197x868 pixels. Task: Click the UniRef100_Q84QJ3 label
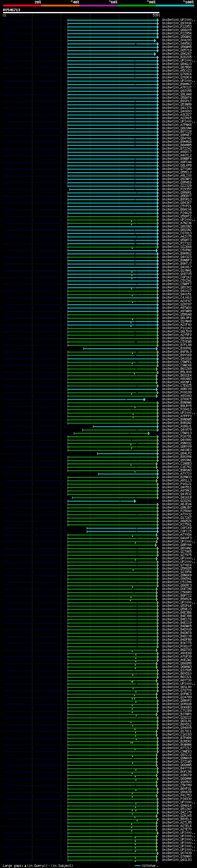[177, 64]
